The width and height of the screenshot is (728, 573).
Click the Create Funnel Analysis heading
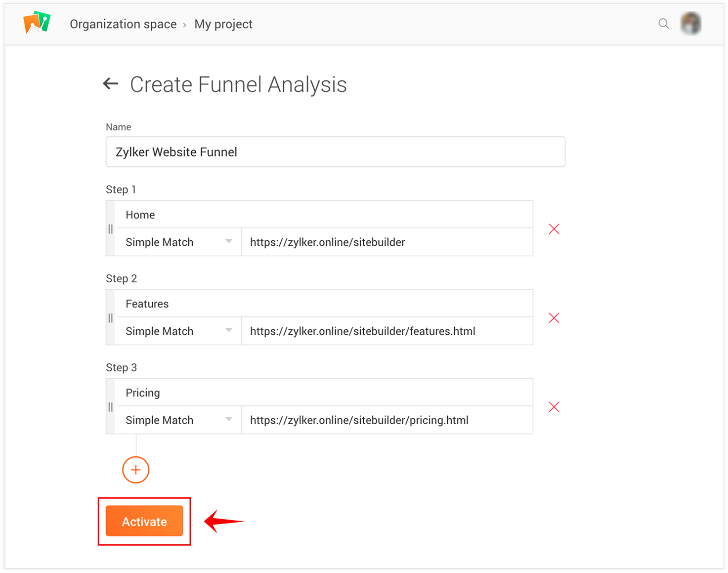coord(238,85)
